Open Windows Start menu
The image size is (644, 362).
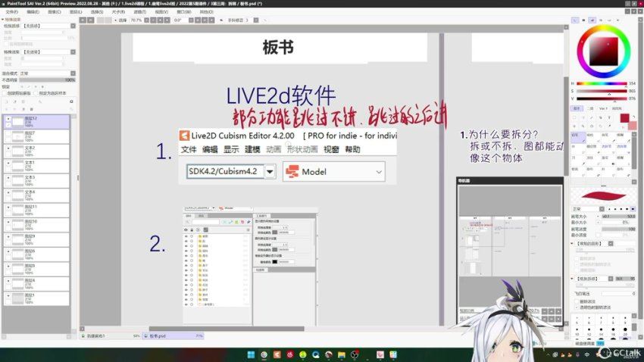[251, 354]
